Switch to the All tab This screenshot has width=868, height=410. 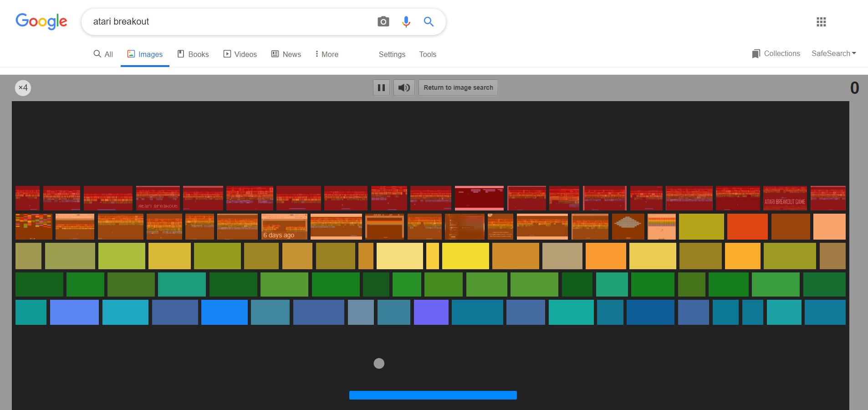pyautogui.click(x=103, y=54)
